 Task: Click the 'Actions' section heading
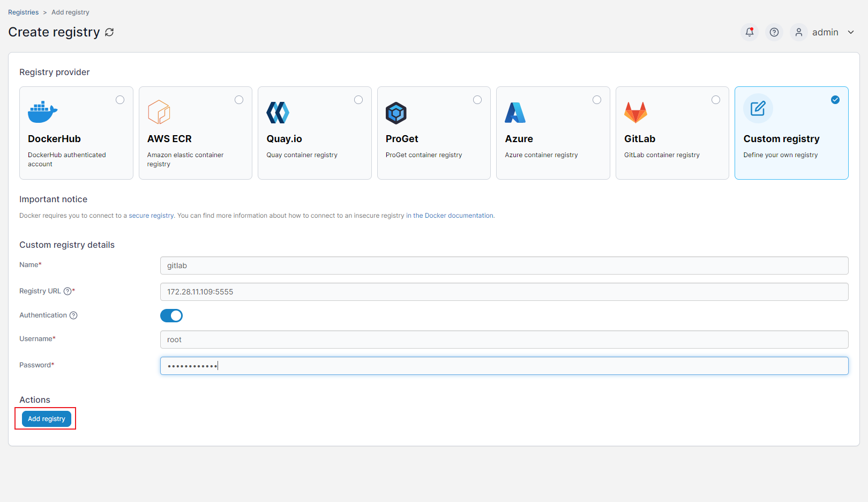tap(35, 400)
